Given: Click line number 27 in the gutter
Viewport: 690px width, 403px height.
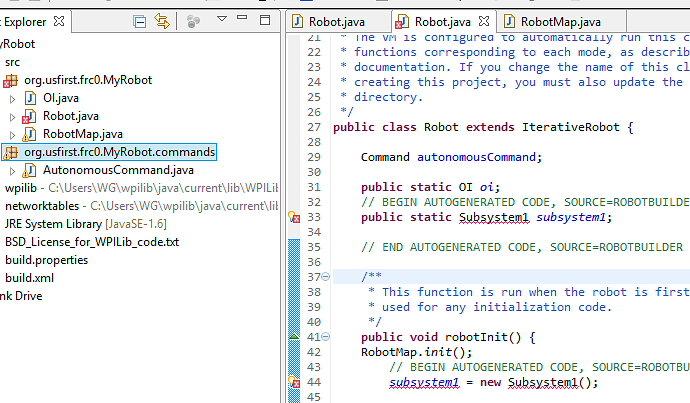Looking at the screenshot, I should pyautogui.click(x=314, y=127).
